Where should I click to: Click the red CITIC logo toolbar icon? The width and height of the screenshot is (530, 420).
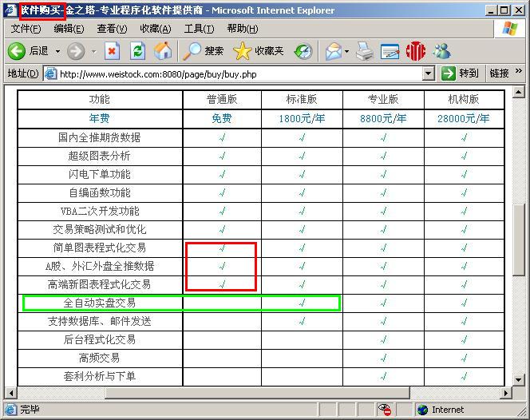tap(415, 51)
